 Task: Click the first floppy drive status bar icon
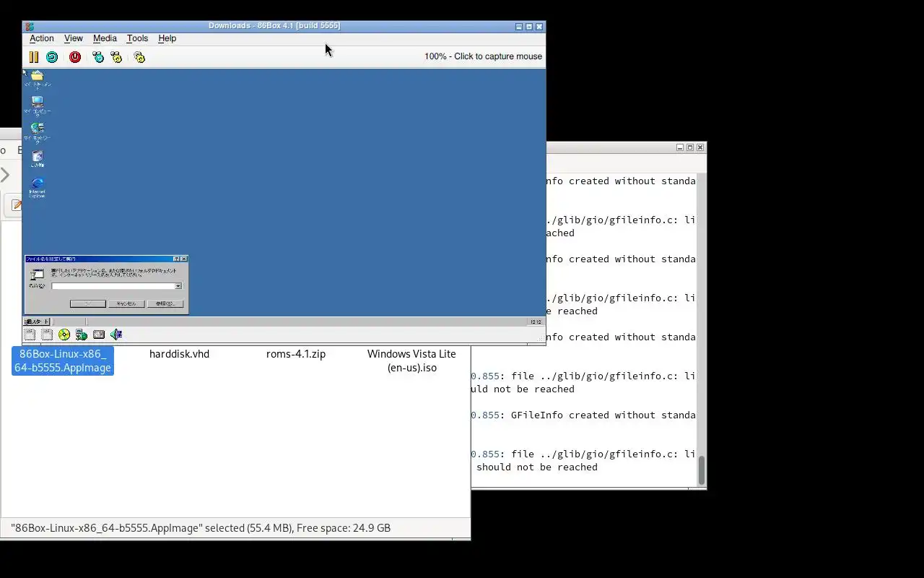pyautogui.click(x=30, y=335)
